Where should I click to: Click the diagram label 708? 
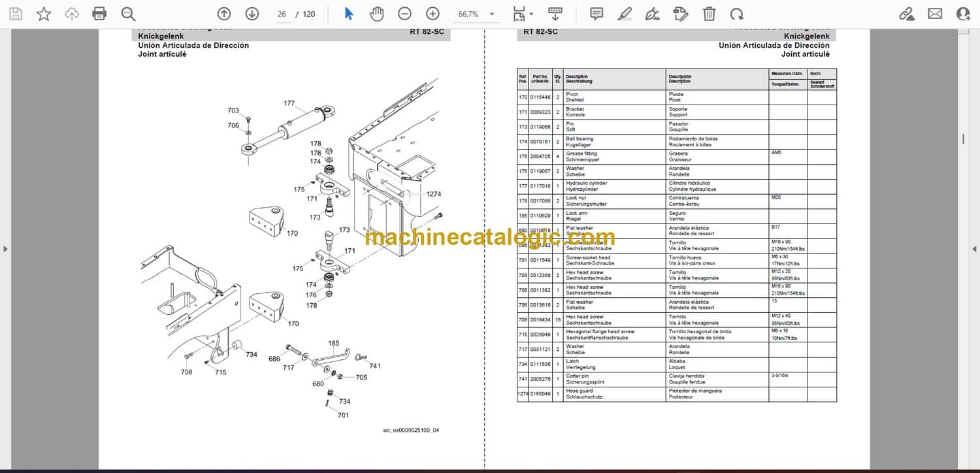[187, 372]
